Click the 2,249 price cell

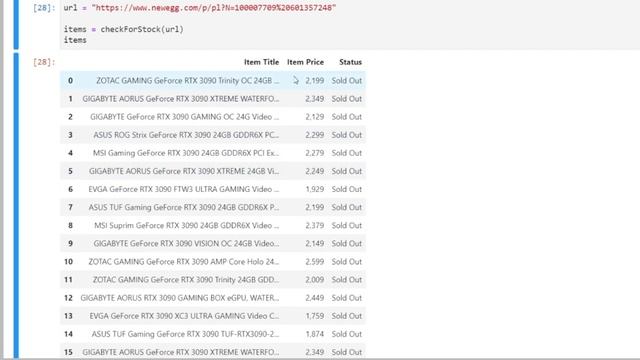(314, 171)
